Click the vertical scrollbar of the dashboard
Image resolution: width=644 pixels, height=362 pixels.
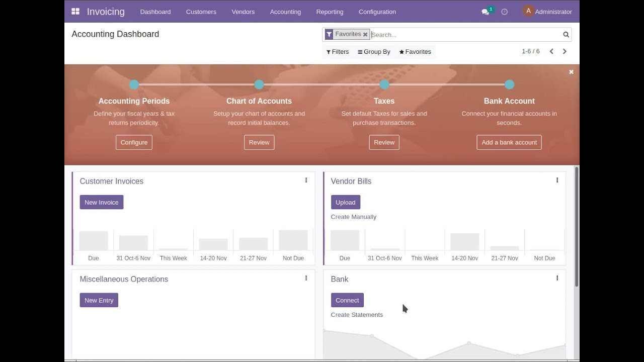click(x=577, y=227)
